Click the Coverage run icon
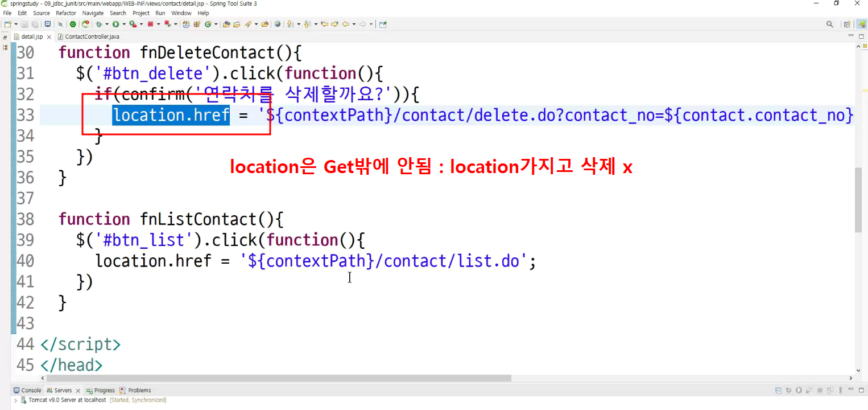Screen dimensions: 868x410 [x=133, y=24]
